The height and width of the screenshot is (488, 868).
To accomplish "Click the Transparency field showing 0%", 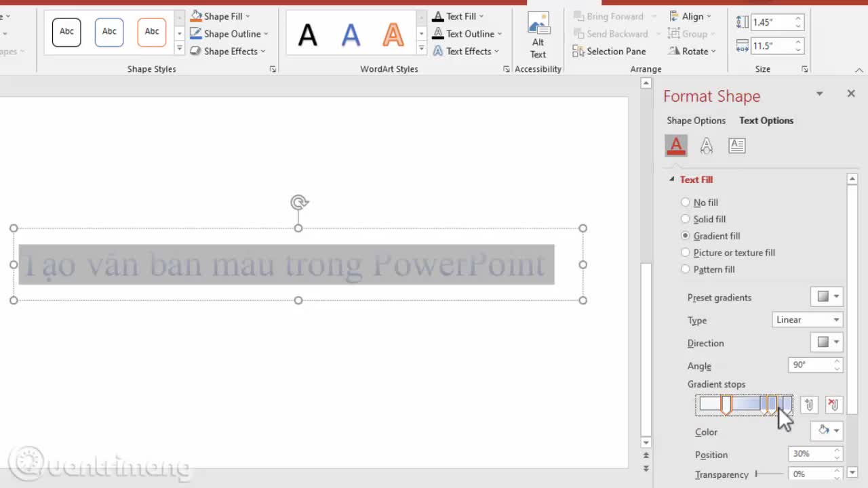I will [811, 474].
